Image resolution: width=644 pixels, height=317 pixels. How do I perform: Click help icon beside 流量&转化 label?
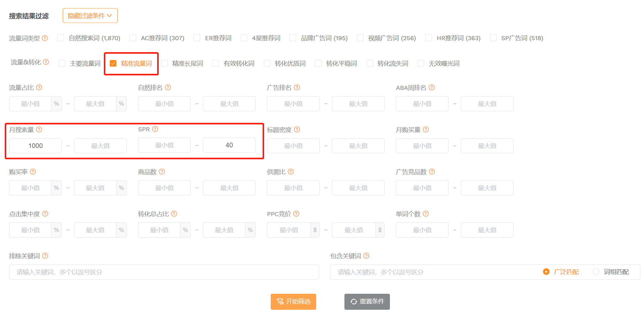tap(46, 62)
